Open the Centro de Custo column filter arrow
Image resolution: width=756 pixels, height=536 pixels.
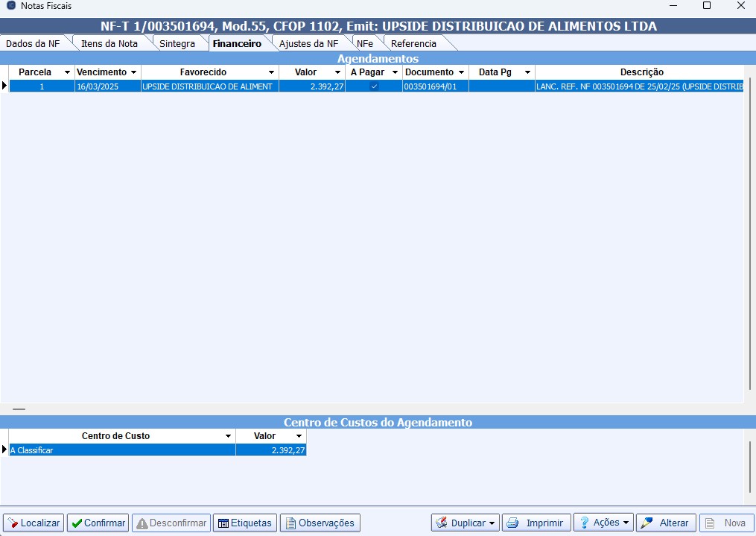[x=228, y=436]
